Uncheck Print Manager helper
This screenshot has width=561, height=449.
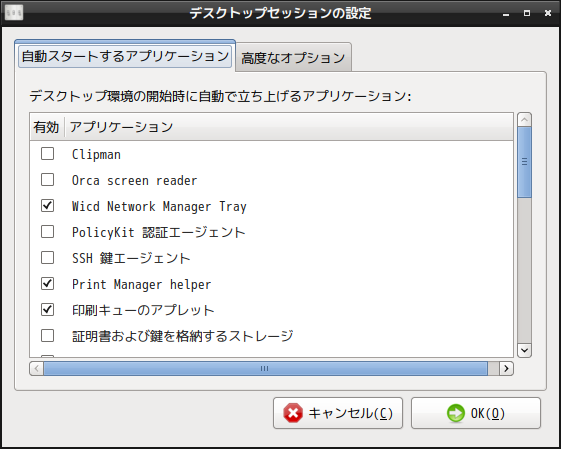point(48,284)
